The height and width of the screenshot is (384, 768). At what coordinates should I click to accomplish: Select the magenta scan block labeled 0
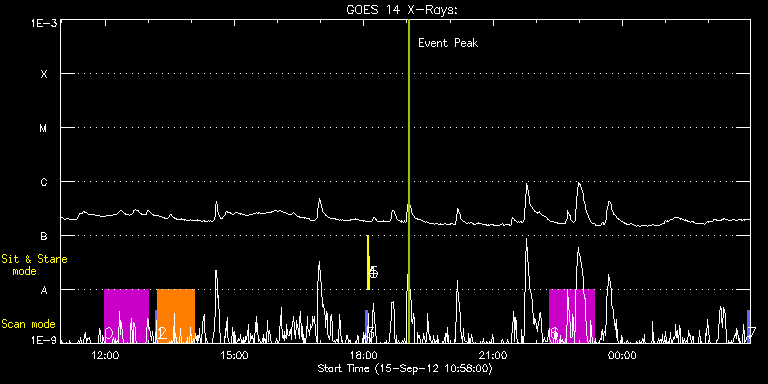pos(126,316)
